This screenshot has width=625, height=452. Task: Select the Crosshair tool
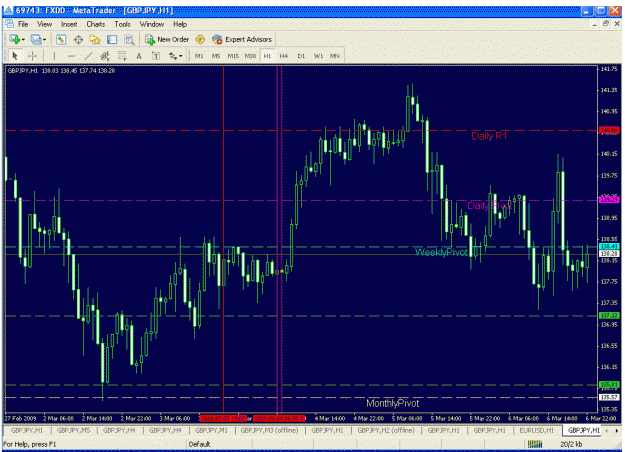(32, 56)
